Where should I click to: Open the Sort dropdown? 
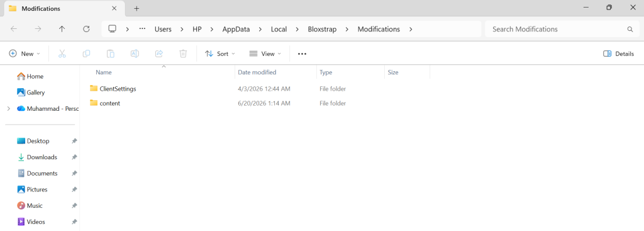coord(220,54)
